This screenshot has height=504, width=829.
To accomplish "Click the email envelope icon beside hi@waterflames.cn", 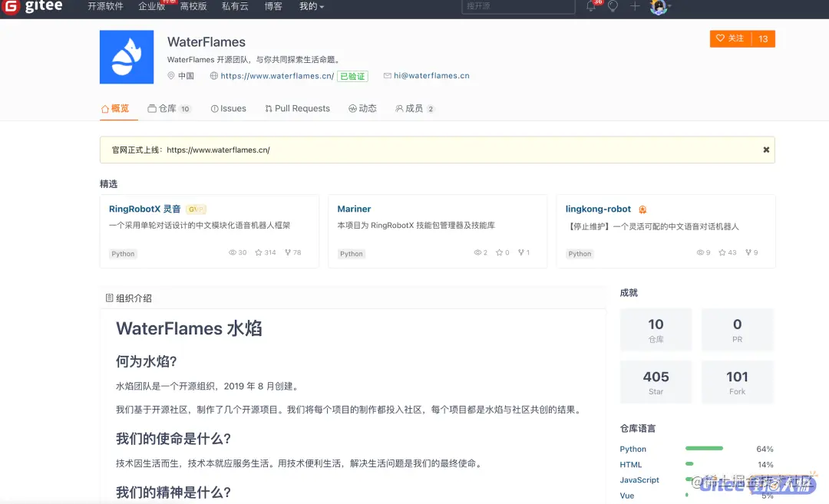I will [387, 76].
